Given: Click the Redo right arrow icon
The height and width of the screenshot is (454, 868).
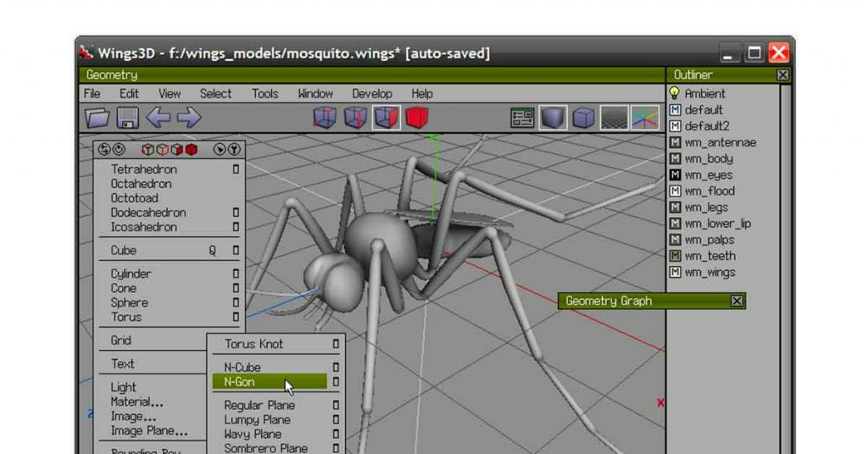Looking at the screenshot, I should tap(189, 118).
